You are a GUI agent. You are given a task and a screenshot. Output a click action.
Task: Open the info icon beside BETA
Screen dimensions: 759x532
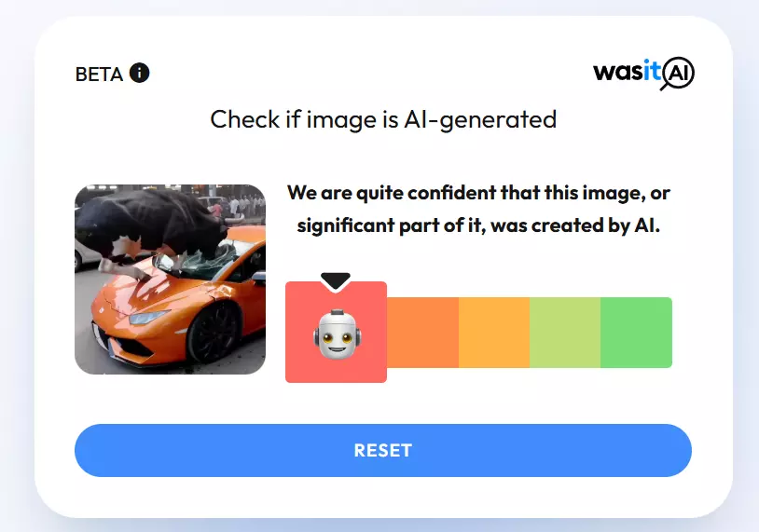(x=140, y=73)
